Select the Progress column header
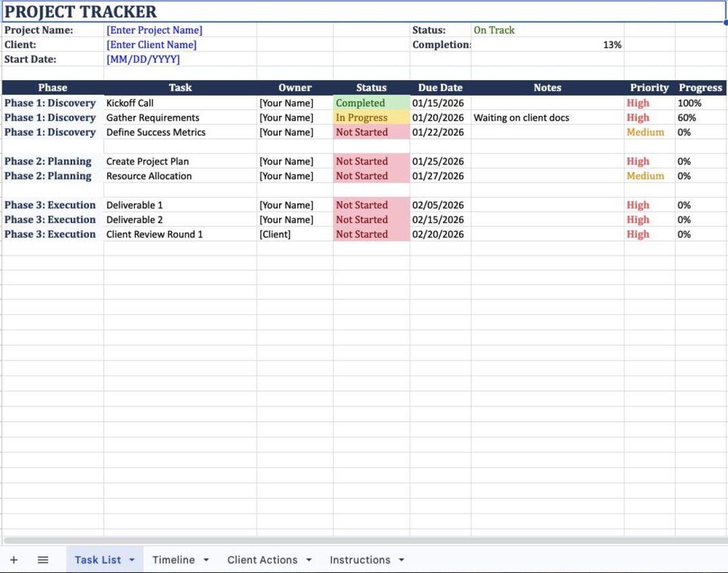This screenshot has width=728, height=573. (x=700, y=88)
